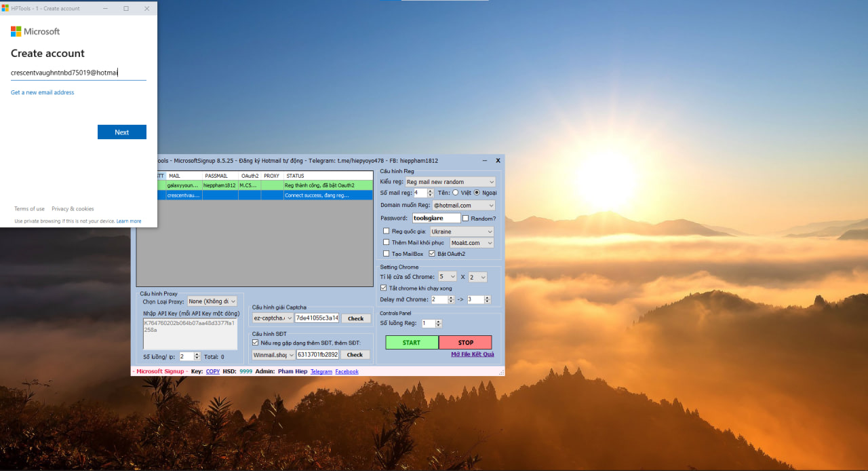868x471 pixels.
Task: Enable the Random? password checkbox
Action: click(465, 219)
